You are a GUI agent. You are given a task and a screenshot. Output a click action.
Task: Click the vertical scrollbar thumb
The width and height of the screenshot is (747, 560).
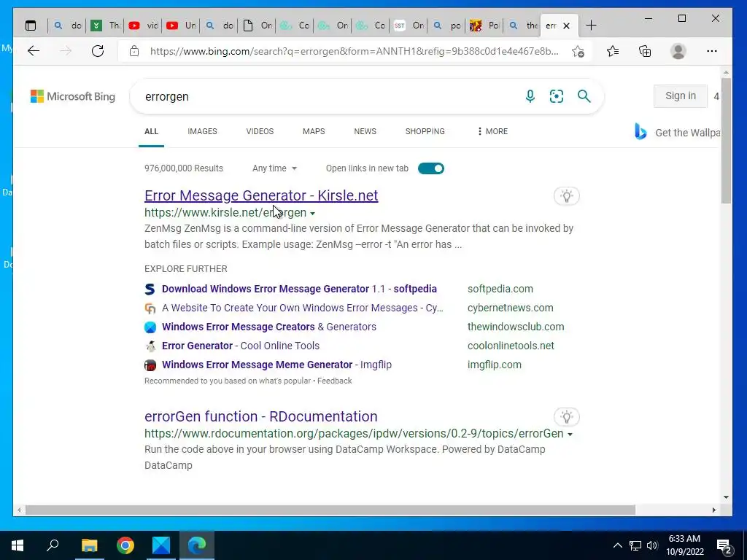[x=726, y=141]
